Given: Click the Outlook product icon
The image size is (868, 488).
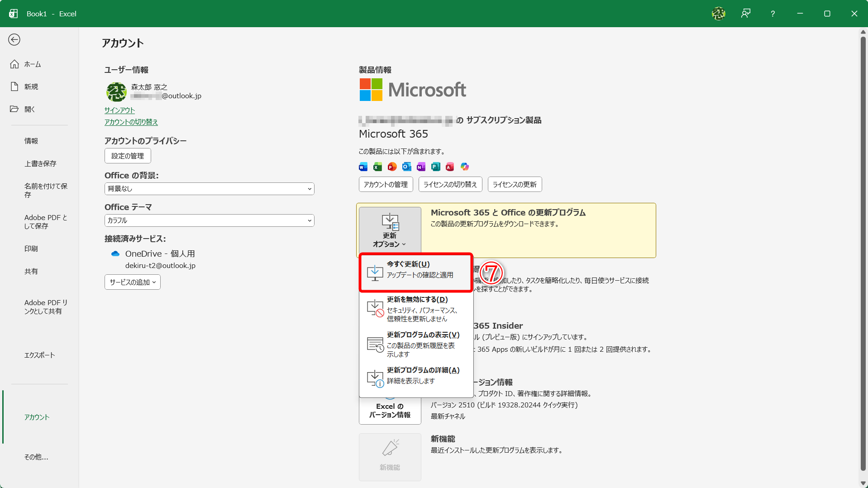Looking at the screenshot, I should [406, 167].
